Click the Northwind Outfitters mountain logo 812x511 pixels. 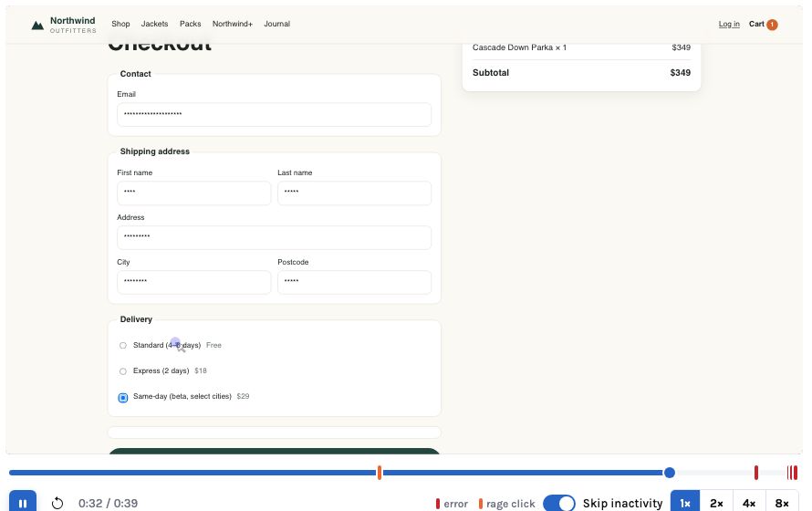[37, 25]
